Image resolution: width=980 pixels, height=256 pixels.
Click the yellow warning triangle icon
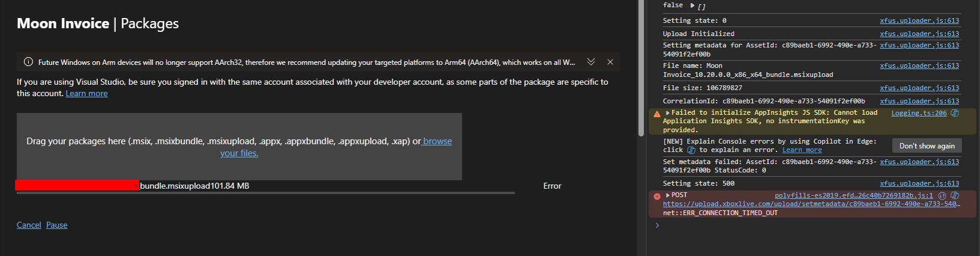click(657, 114)
